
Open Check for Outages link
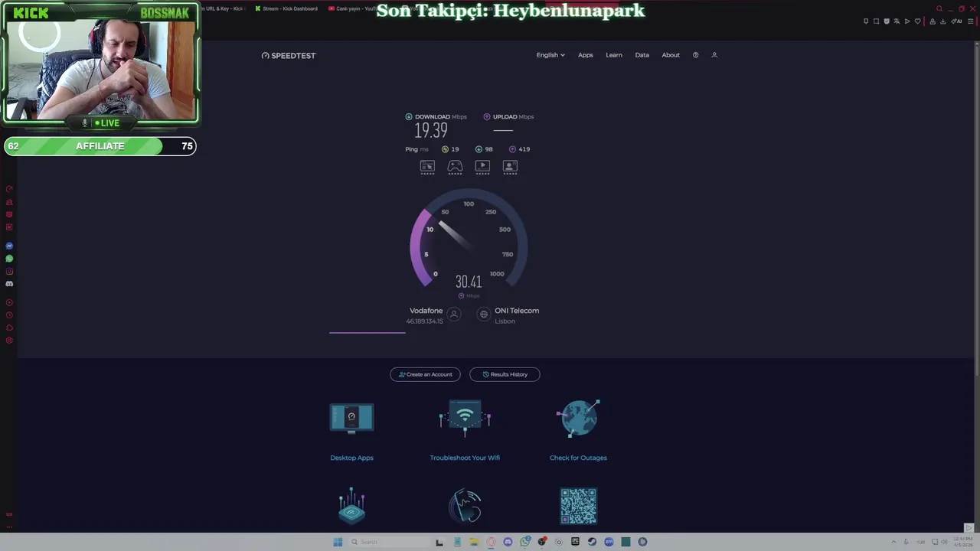tap(578, 458)
